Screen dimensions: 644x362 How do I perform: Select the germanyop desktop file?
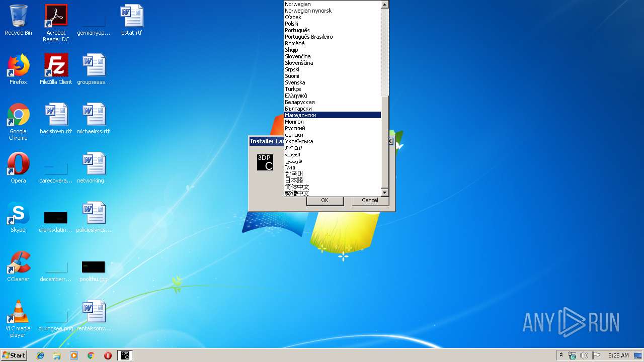[x=94, y=25]
